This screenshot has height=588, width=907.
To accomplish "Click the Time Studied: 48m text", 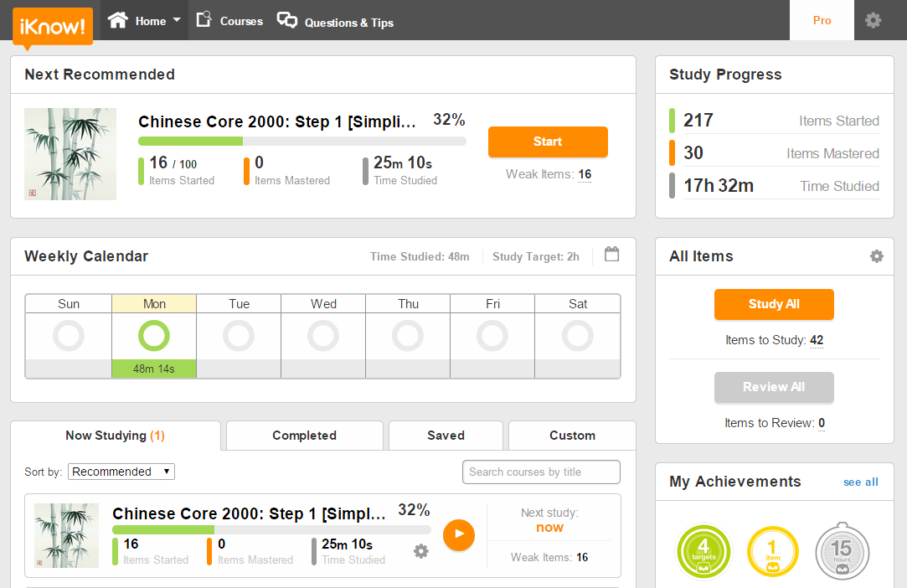I will point(420,256).
